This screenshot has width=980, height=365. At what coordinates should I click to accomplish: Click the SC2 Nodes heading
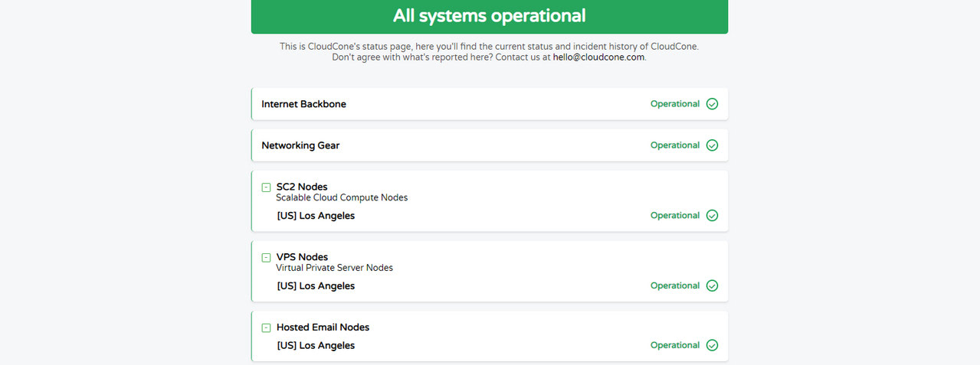coord(302,187)
